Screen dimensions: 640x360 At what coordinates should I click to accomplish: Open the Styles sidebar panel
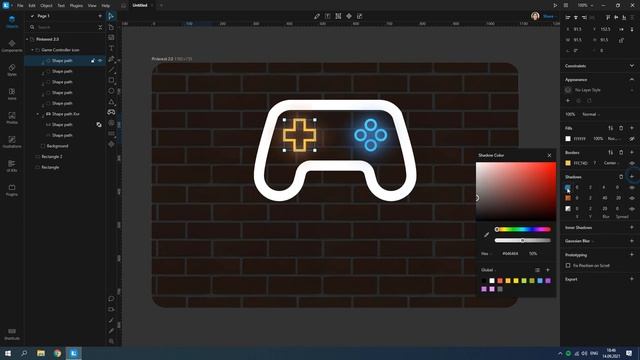(12, 70)
